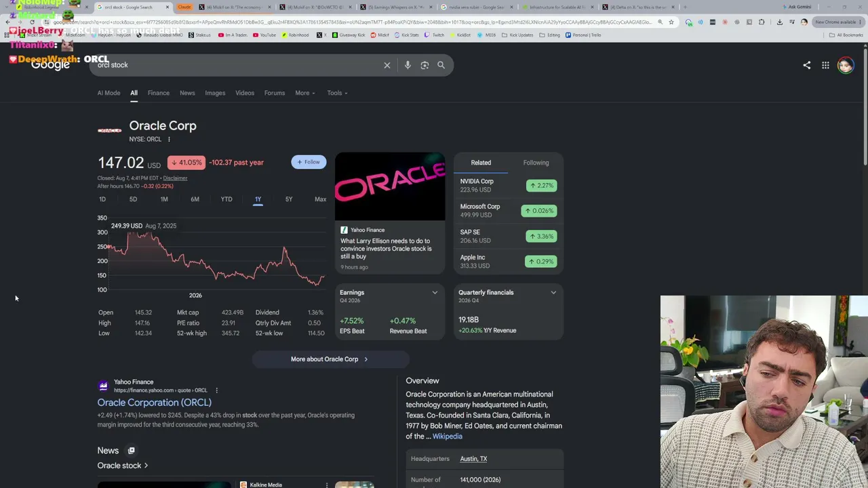Screen dimensions: 868x488
Task: Select the Images search tab
Action: [215, 93]
